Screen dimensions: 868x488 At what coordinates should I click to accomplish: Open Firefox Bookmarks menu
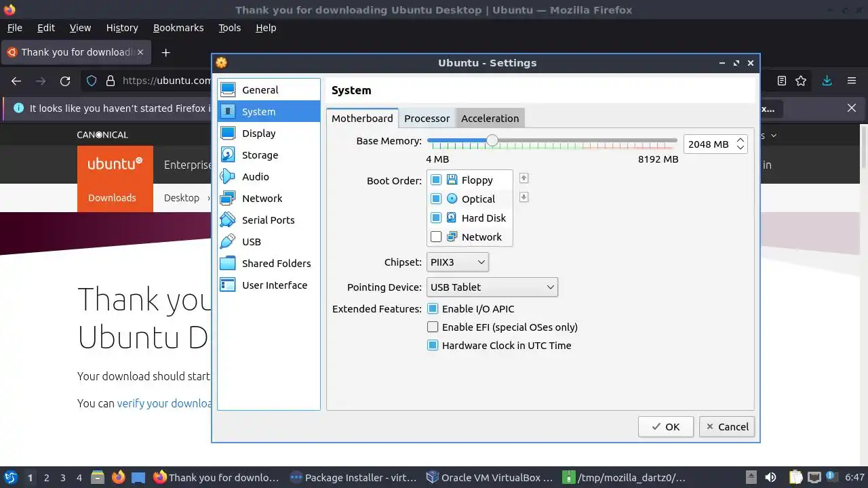pyautogui.click(x=178, y=28)
